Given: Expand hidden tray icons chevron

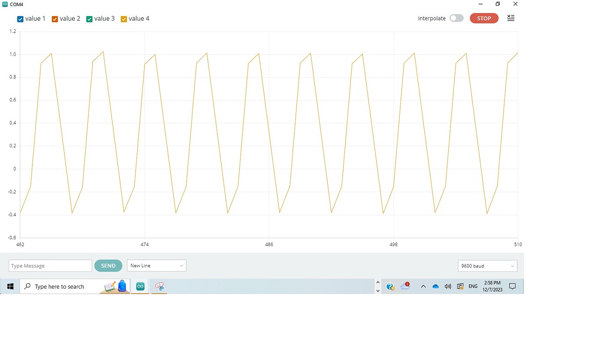Looking at the screenshot, I should coord(423,286).
